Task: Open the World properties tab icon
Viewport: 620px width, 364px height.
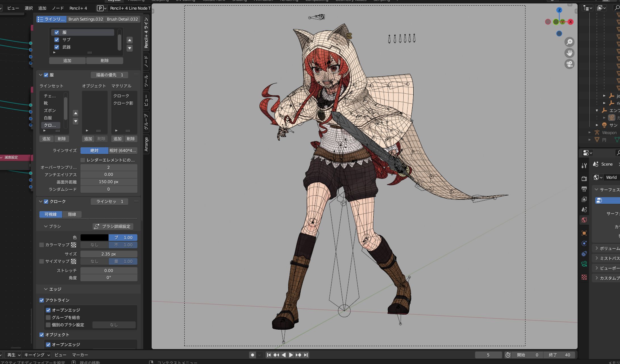Action: pyautogui.click(x=584, y=220)
